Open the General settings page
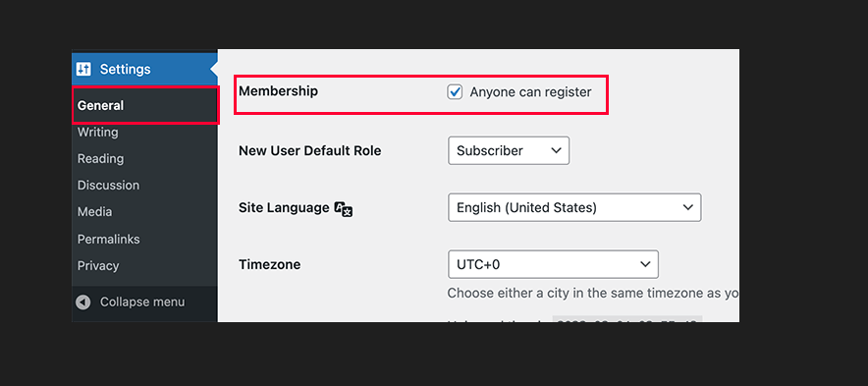This screenshot has width=868, height=386. point(100,105)
